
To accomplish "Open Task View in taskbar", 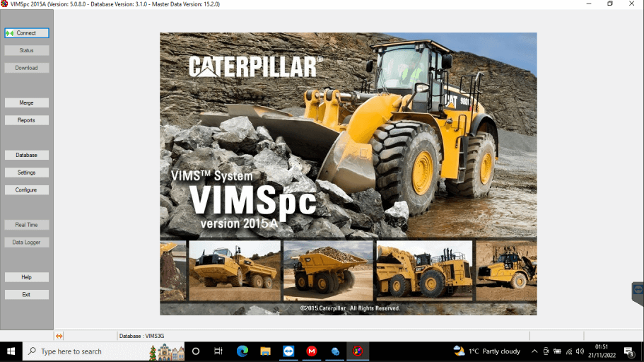I will click(x=218, y=351).
